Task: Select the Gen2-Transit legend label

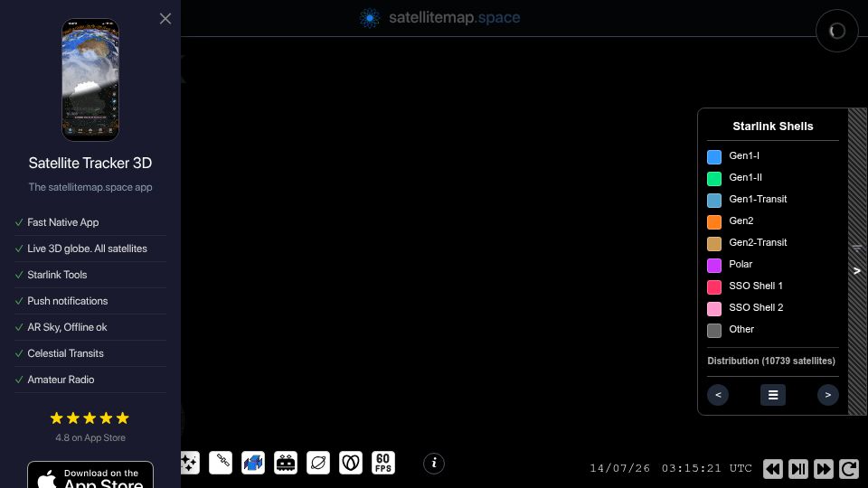Action: (758, 242)
